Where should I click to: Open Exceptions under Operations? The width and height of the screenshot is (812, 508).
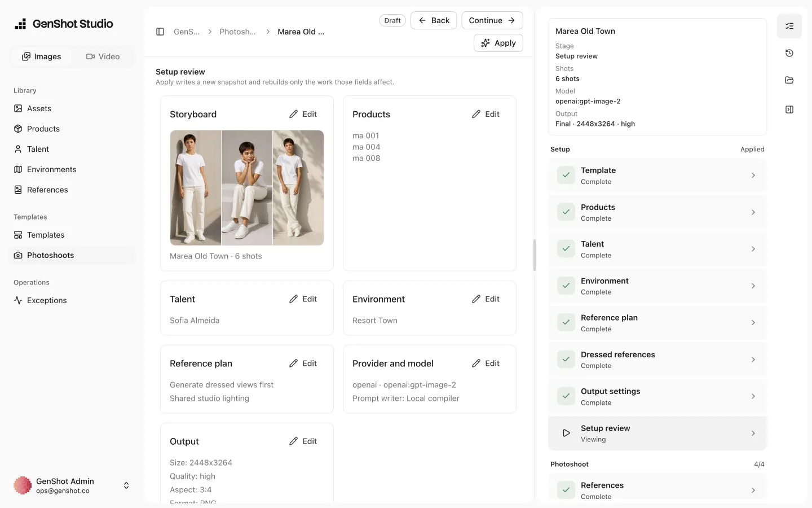click(72, 300)
